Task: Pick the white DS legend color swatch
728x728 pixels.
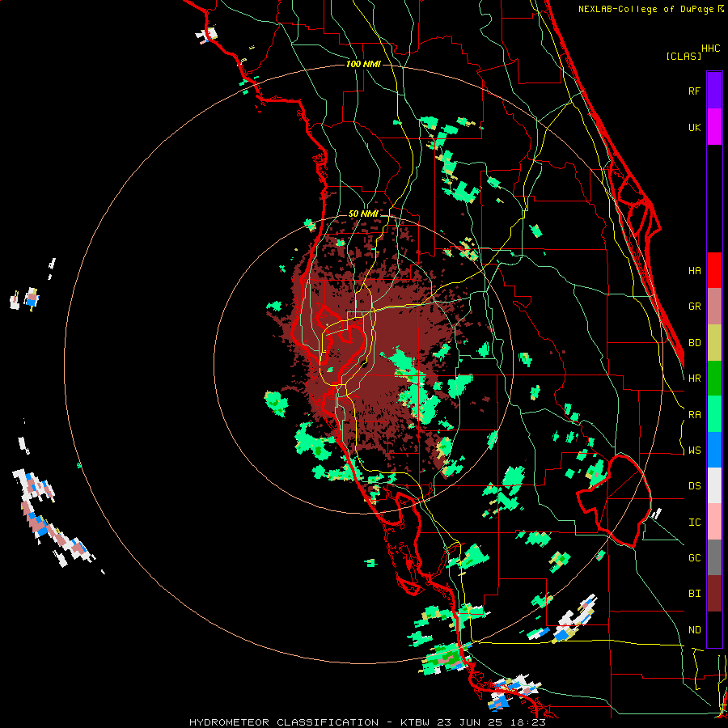Action: (714, 485)
